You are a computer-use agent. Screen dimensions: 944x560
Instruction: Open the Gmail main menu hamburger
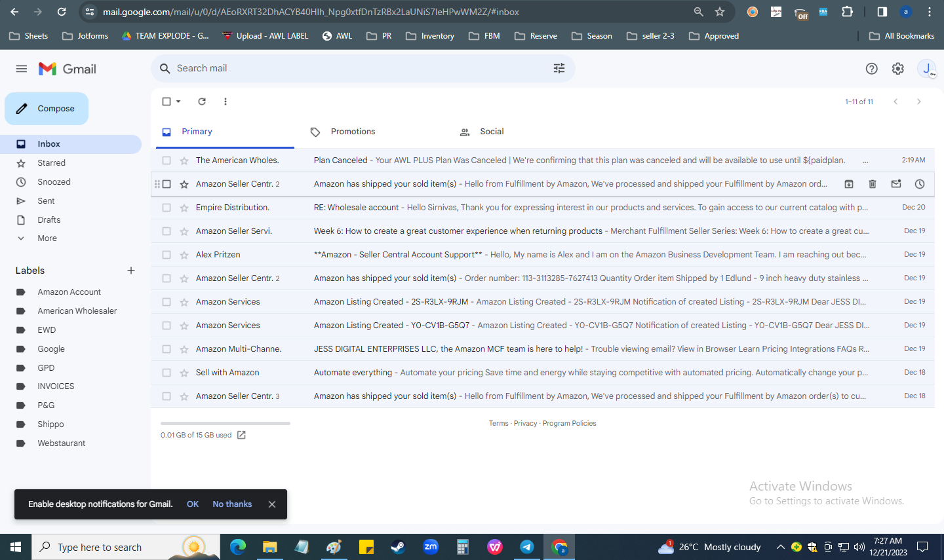(22, 69)
